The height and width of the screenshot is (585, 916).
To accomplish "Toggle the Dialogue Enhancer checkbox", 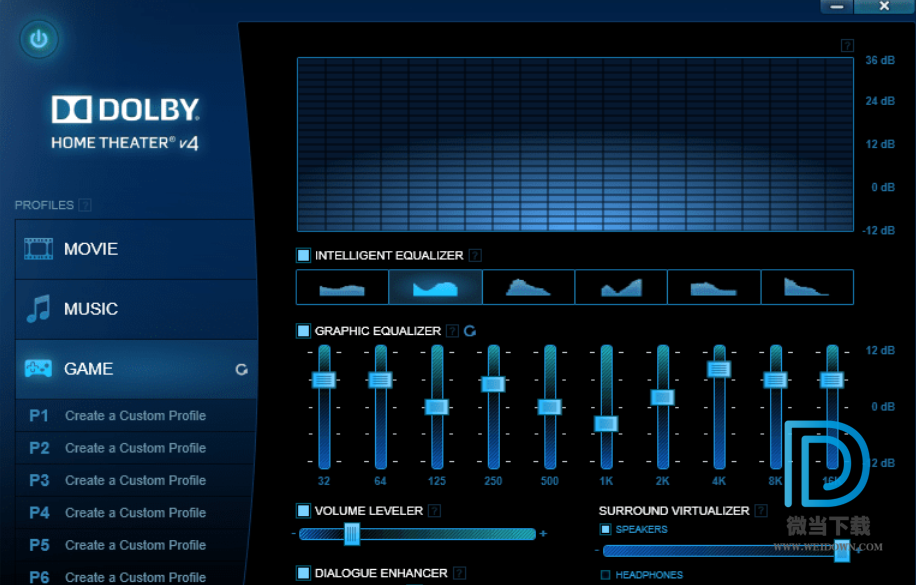I will (303, 573).
